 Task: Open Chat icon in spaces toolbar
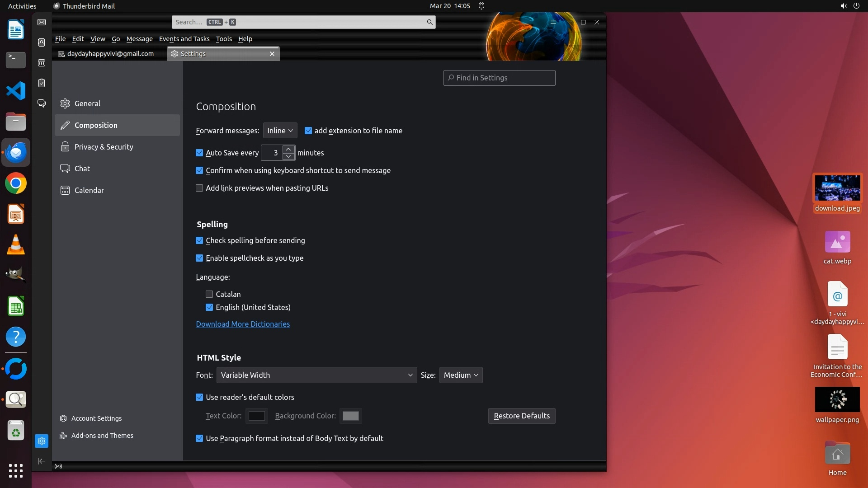click(x=42, y=103)
